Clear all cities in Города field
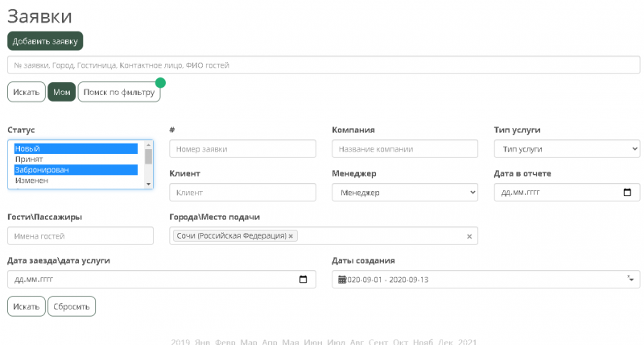The height and width of the screenshot is (345, 644). (x=469, y=236)
